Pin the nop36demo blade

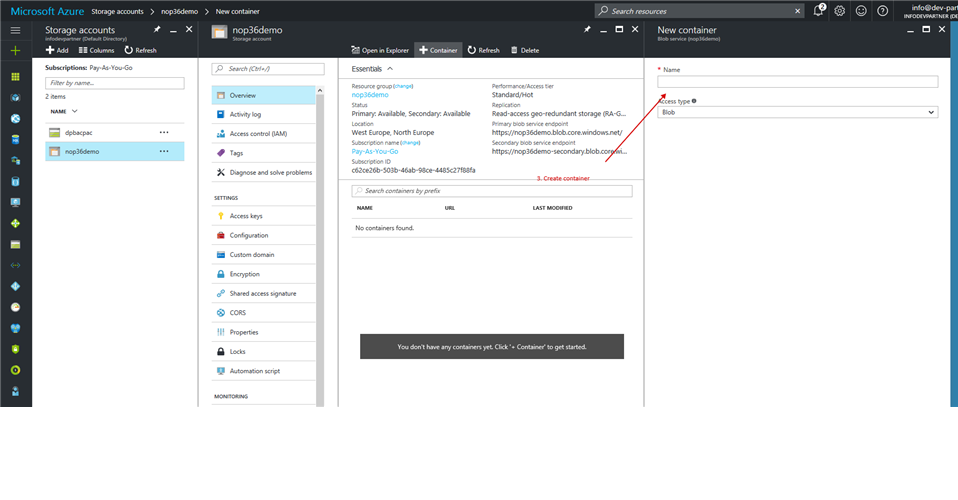(x=587, y=29)
